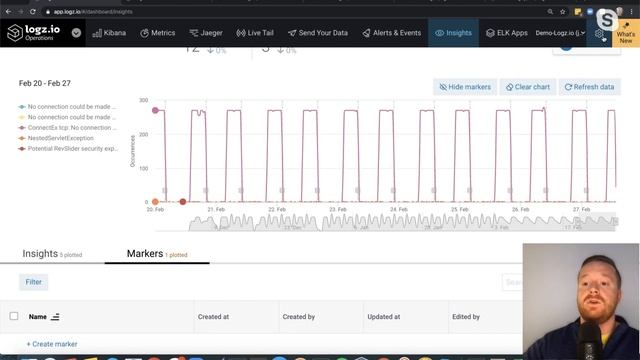Select the Insights navigation tab
The width and height of the screenshot is (640, 360).
tap(453, 33)
